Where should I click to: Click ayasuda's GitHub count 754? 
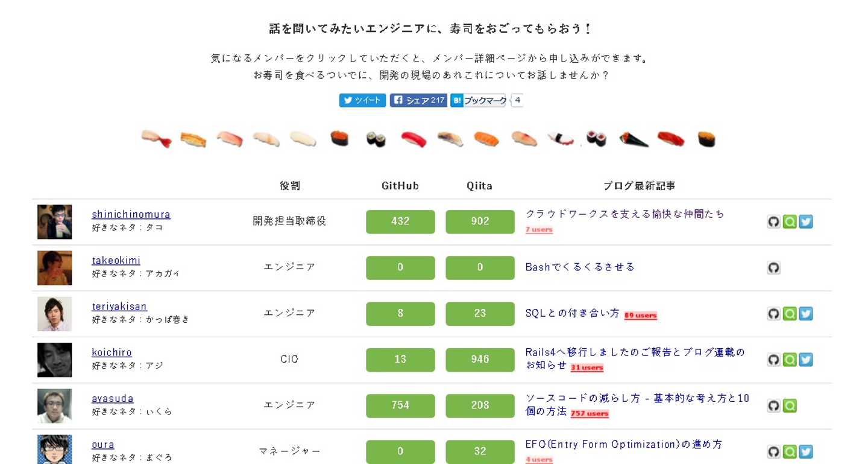tap(400, 405)
